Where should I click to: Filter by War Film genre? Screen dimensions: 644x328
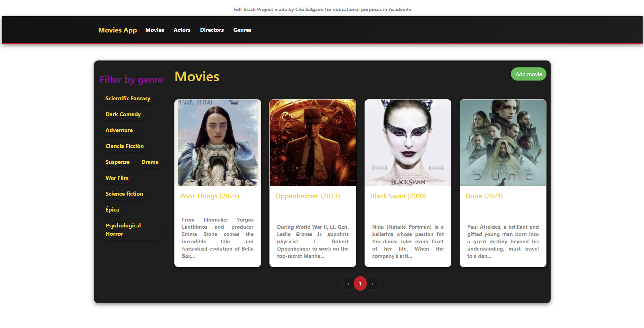[x=117, y=178]
